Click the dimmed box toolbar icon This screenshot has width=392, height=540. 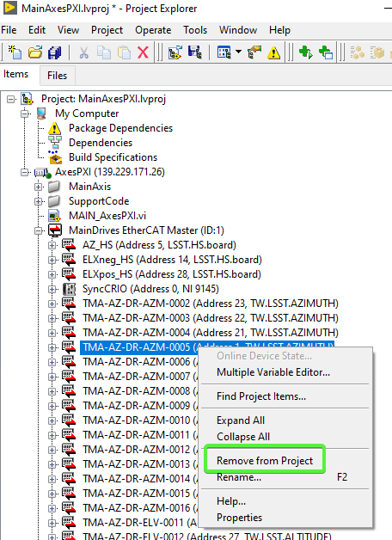[377, 52]
